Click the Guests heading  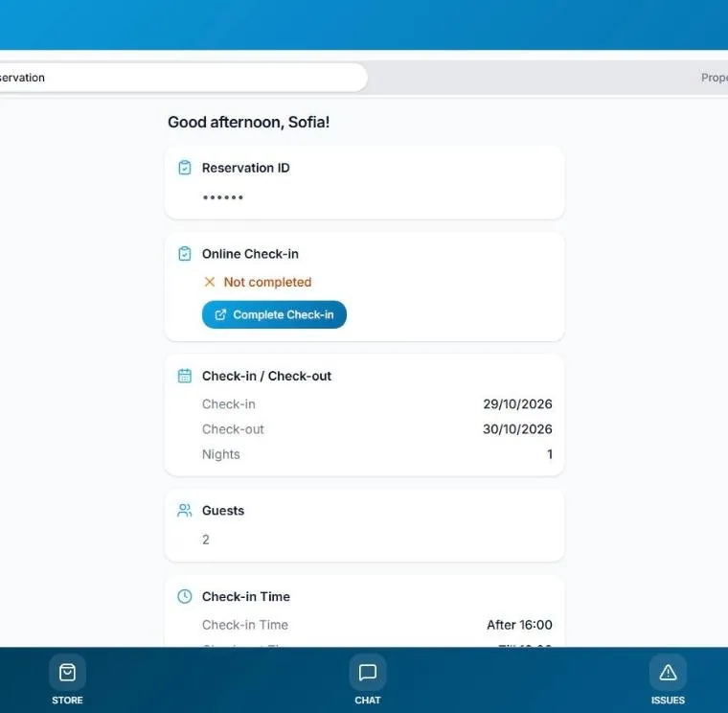223,511
